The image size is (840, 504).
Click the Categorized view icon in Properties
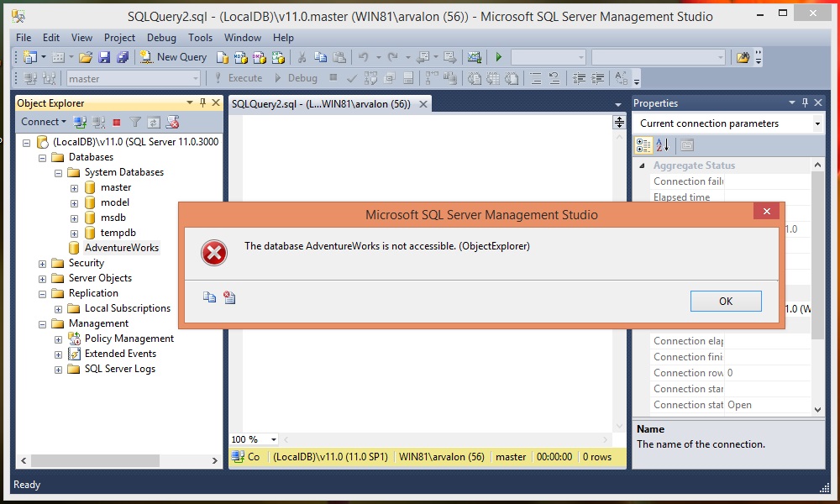point(643,145)
